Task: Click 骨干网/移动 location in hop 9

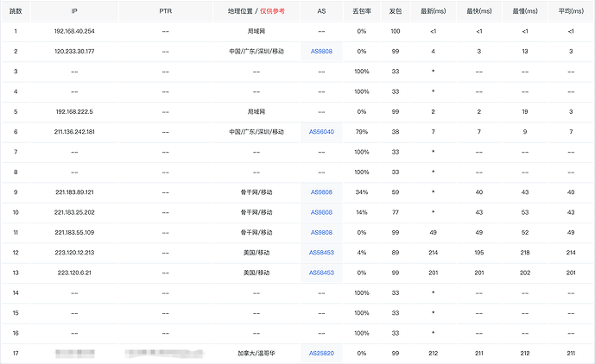Action: coord(256,191)
